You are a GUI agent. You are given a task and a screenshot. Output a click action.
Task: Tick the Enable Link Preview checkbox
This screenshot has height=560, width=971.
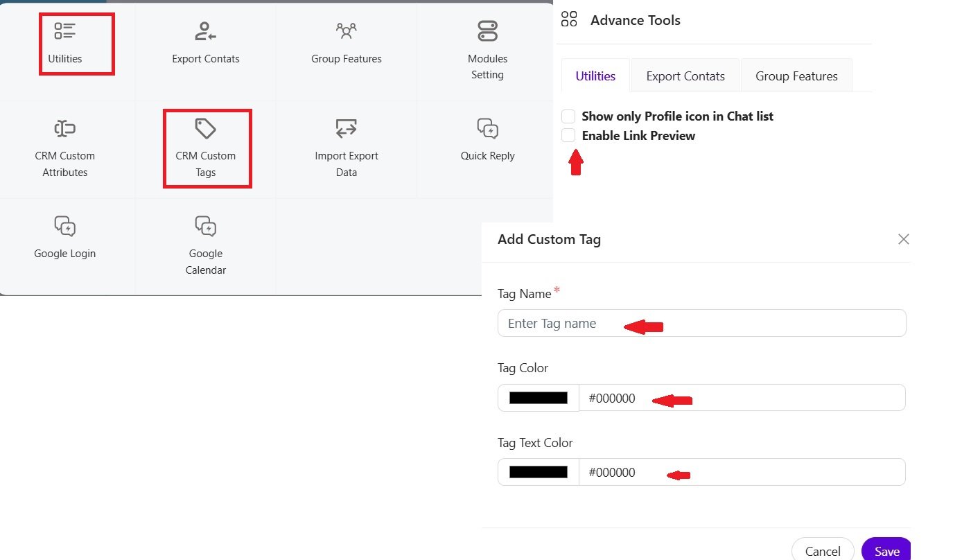pyautogui.click(x=568, y=135)
